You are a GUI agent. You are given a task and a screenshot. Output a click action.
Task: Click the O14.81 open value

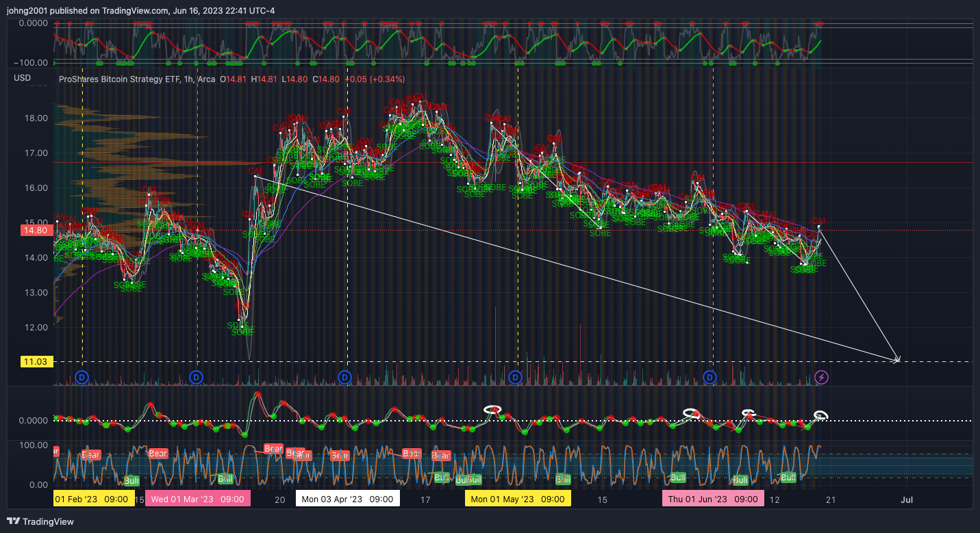coord(233,79)
